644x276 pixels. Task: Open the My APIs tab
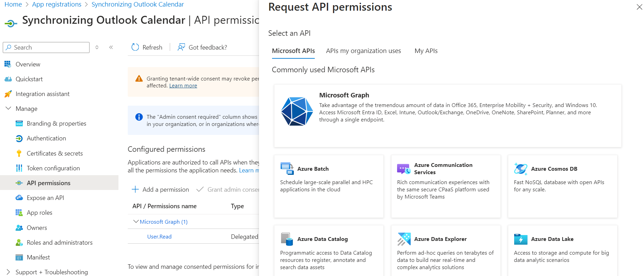tap(426, 51)
